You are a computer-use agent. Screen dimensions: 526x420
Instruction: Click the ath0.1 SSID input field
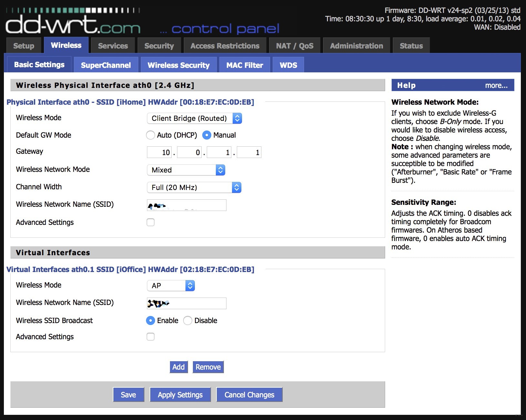tap(187, 303)
